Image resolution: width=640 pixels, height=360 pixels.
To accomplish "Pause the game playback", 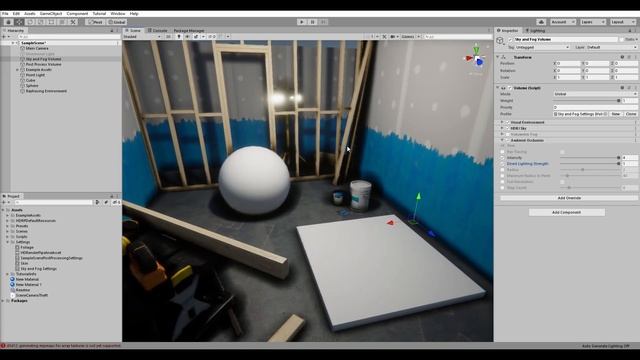I will [312, 22].
